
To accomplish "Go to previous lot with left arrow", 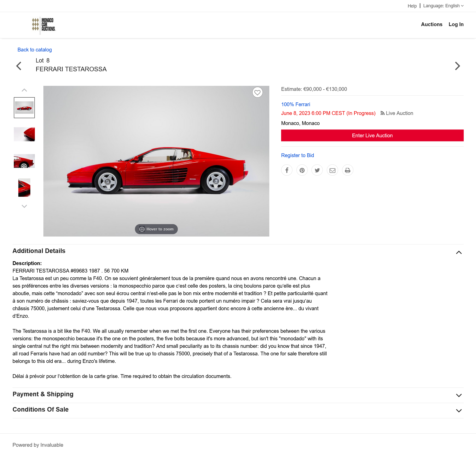I will pos(19,66).
